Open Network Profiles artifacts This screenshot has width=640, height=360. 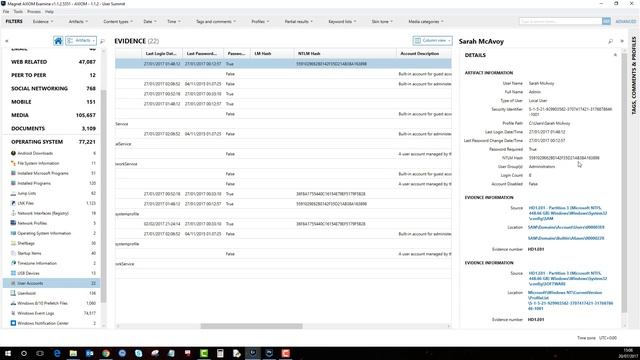[53, 223]
